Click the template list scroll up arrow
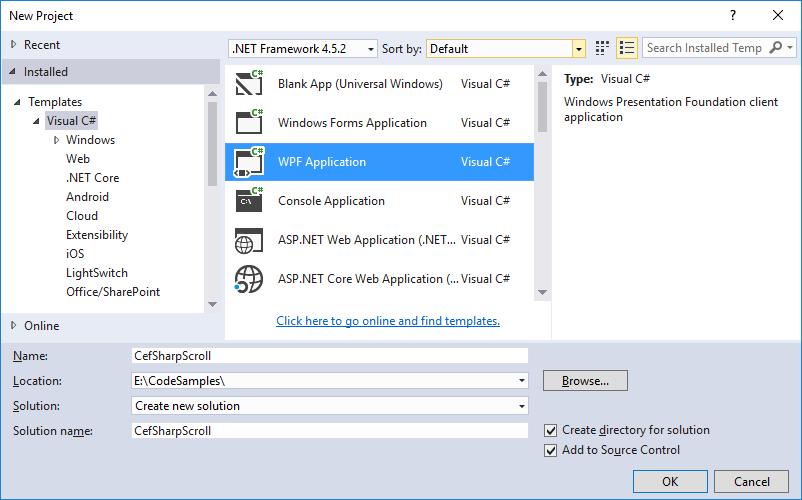The height and width of the screenshot is (500, 802). pos(543,74)
